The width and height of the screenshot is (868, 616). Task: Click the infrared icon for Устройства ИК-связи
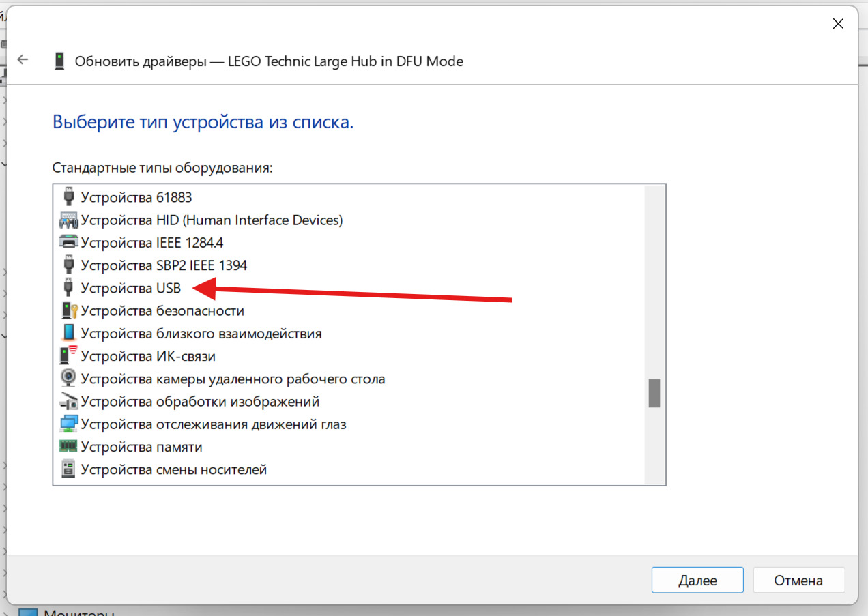[x=69, y=356]
